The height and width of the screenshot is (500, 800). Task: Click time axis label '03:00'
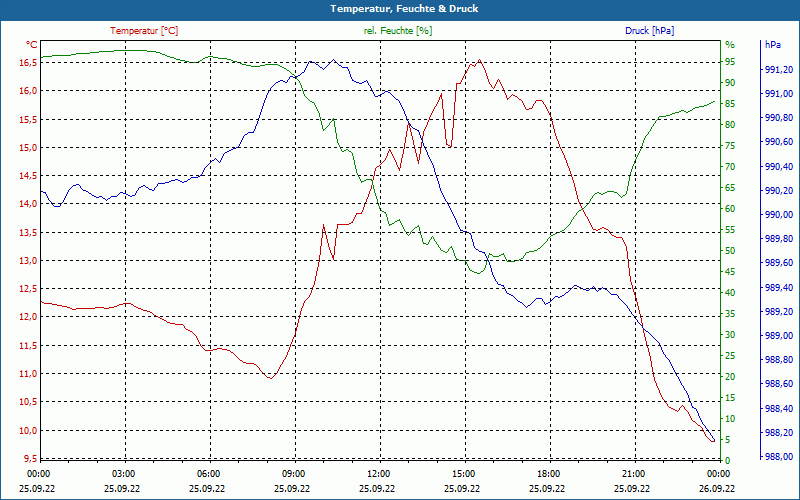click(122, 473)
